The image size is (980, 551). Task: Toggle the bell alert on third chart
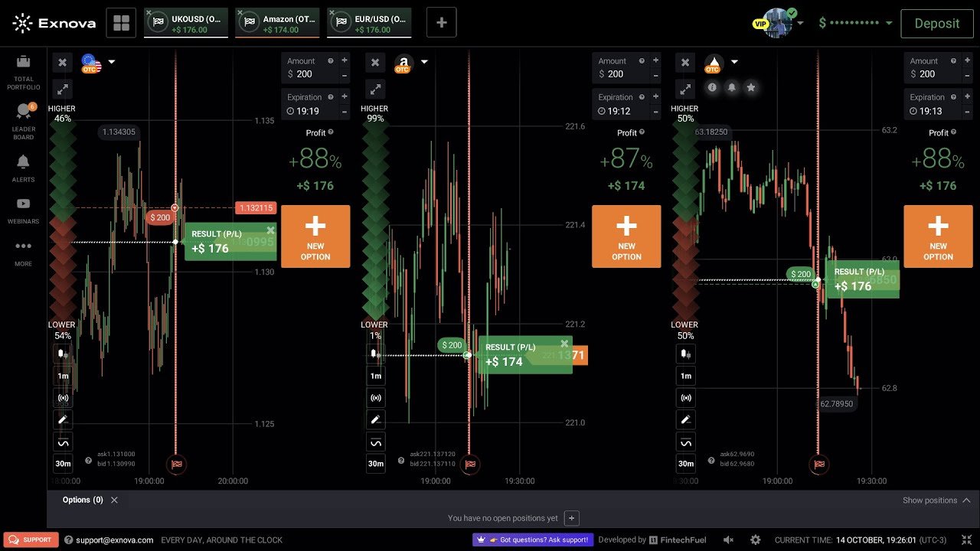(732, 87)
